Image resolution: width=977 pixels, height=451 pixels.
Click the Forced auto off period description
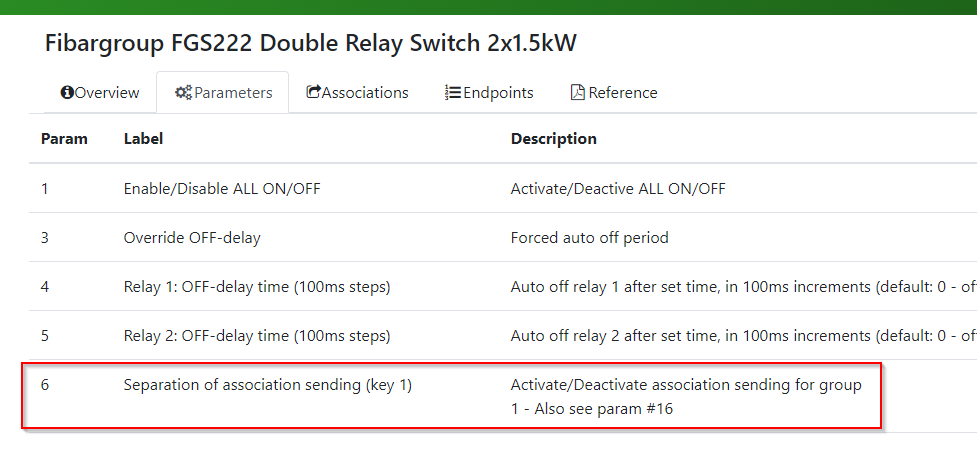589,237
